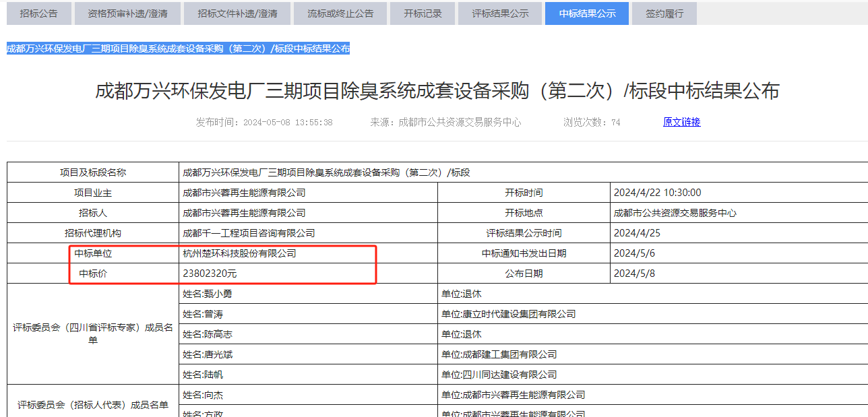The height and width of the screenshot is (417, 868).
Task: Select the 开标记录 tab
Action: [x=423, y=13]
